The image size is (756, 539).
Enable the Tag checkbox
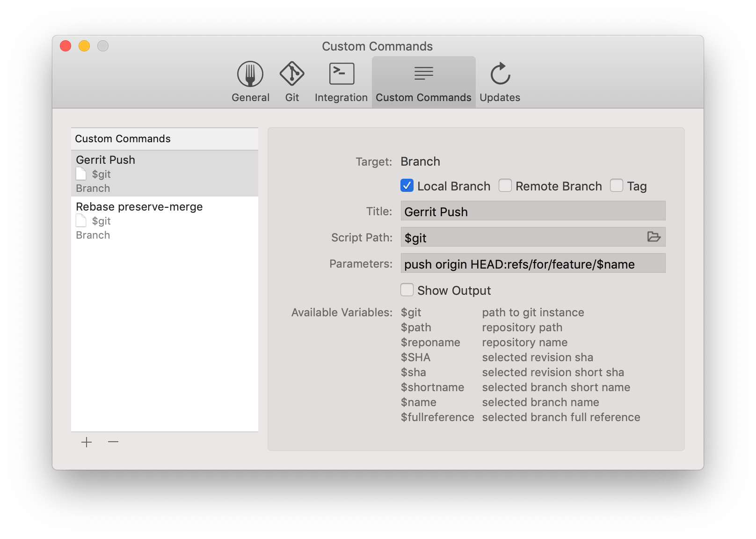[x=617, y=186]
